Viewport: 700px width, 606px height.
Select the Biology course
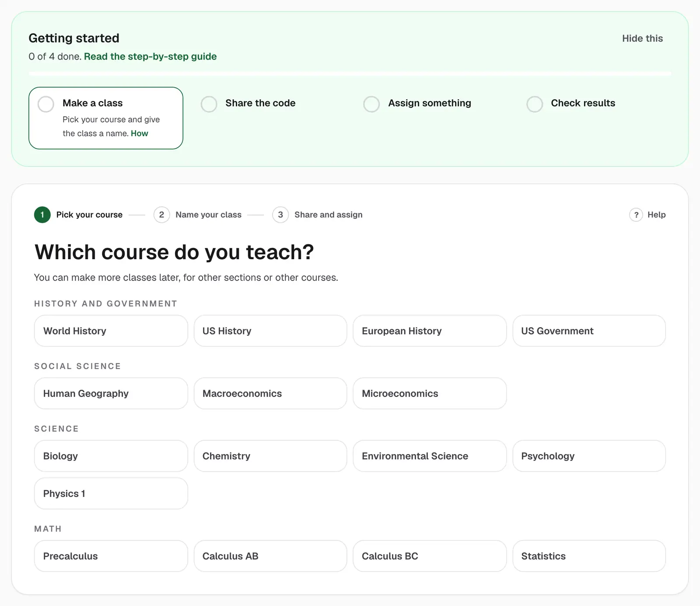pos(111,456)
